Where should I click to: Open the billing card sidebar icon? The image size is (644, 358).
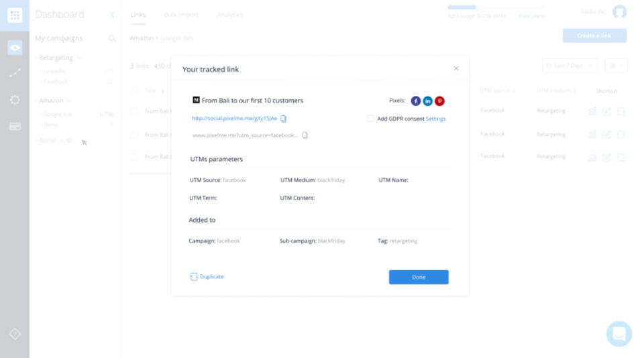(15, 127)
